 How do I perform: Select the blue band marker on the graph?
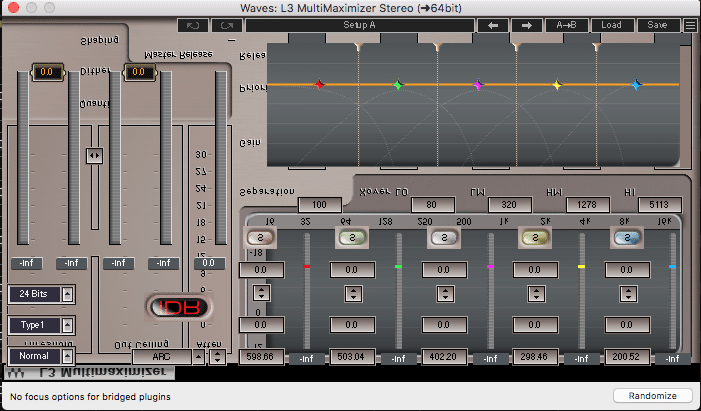(636, 84)
